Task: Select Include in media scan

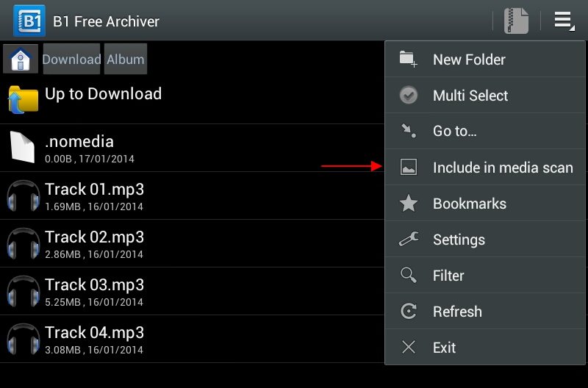Action: (485, 168)
